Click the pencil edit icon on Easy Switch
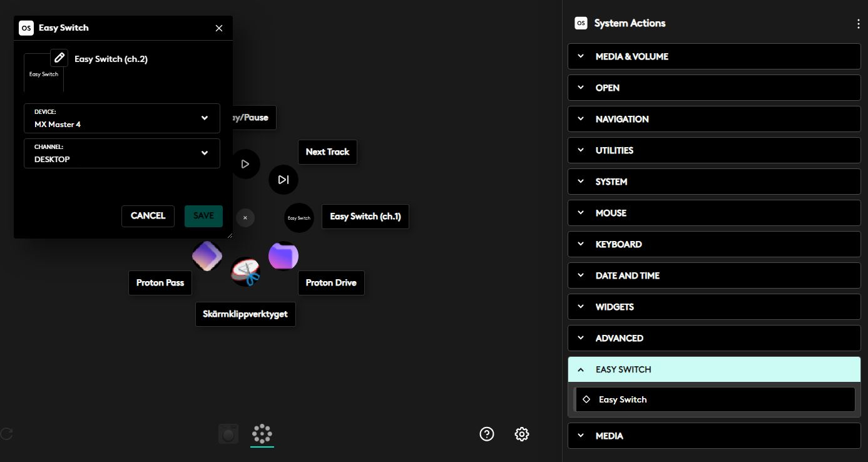868x462 pixels. 59,58
